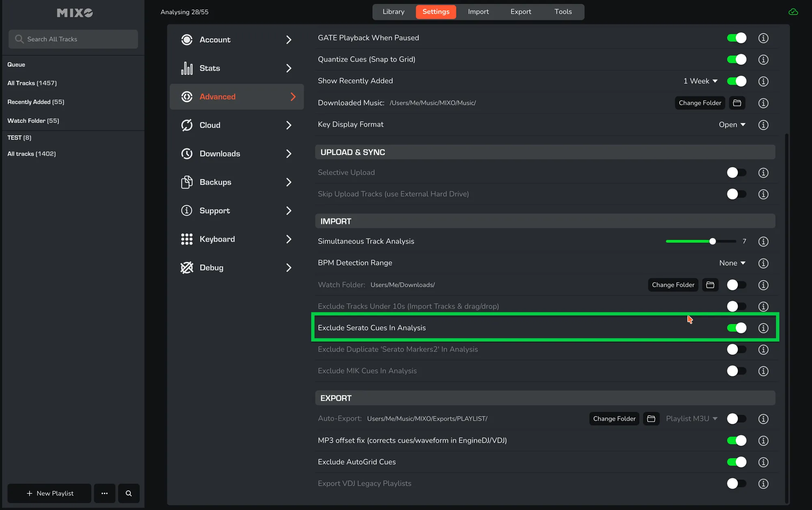This screenshot has height=510, width=812.
Task: Open the 1 Week dropdown
Action: point(700,81)
